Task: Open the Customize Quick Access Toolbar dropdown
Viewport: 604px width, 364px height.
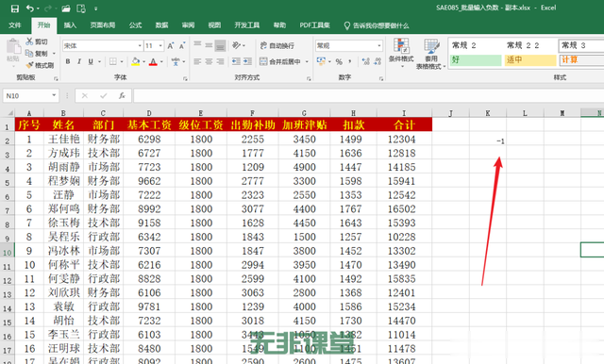Action: coord(96,8)
